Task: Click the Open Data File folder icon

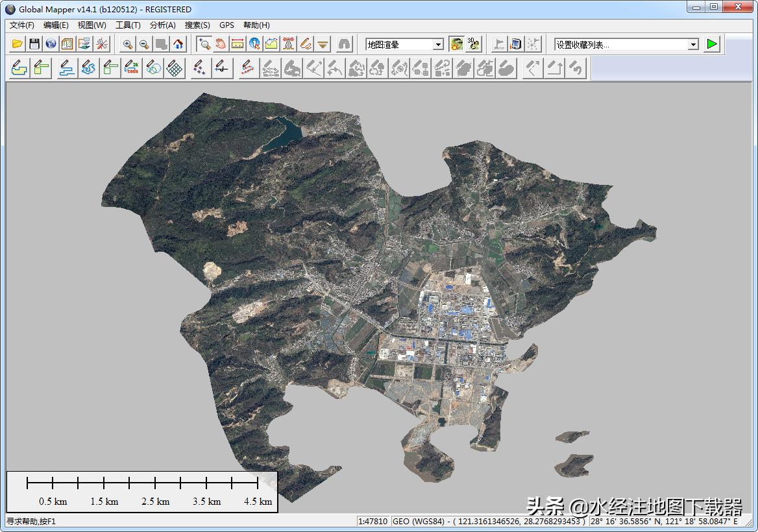Action: point(18,44)
